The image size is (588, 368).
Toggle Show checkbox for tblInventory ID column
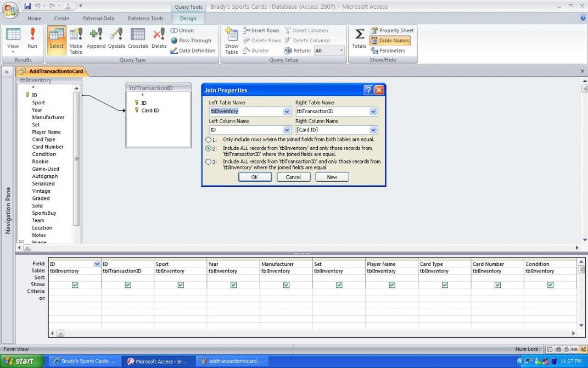click(x=75, y=285)
